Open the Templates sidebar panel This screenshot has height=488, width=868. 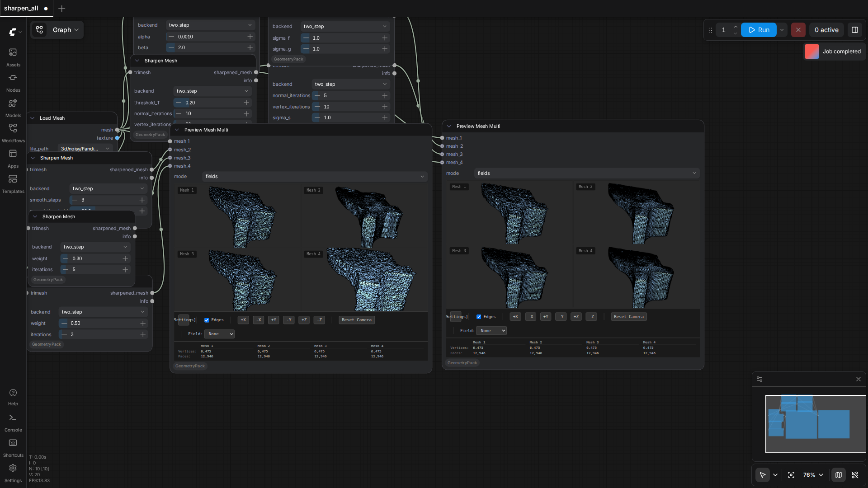[x=13, y=184]
